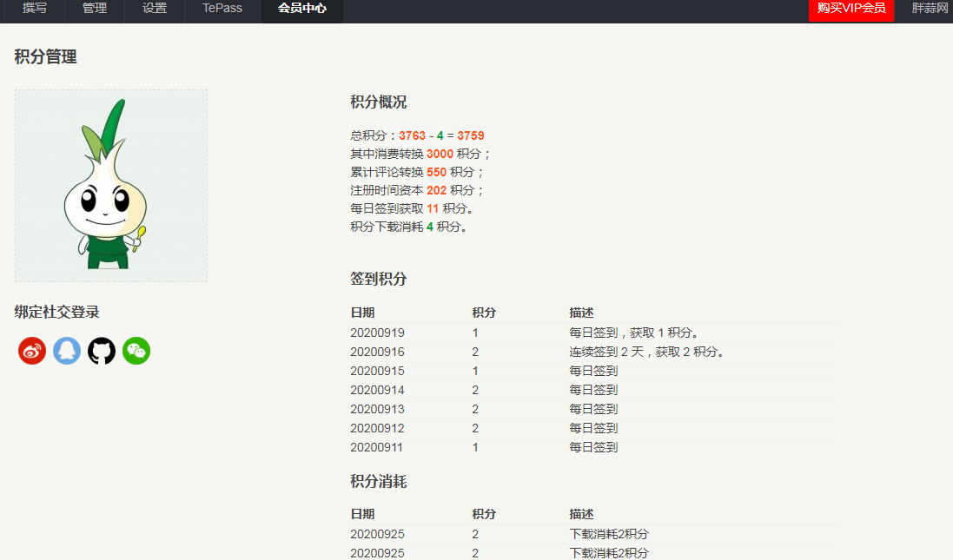The width and height of the screenshot is (953, 560).
Task: Open the 设置 menu
Action: point(155,9)
